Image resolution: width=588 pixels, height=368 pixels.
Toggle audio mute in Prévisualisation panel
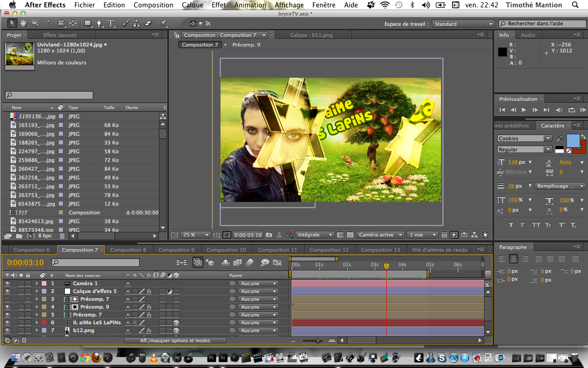click(x=559, y=110)
